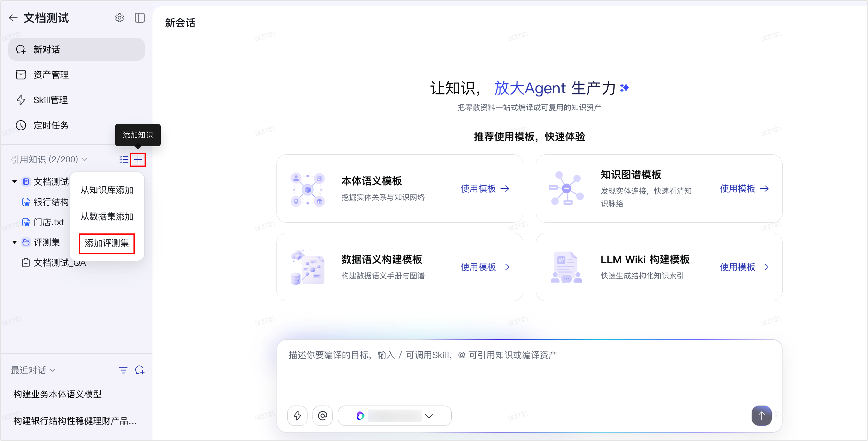Open the 银行结构 document in tree
The image size is (868, 441).
tap(45, 202)
